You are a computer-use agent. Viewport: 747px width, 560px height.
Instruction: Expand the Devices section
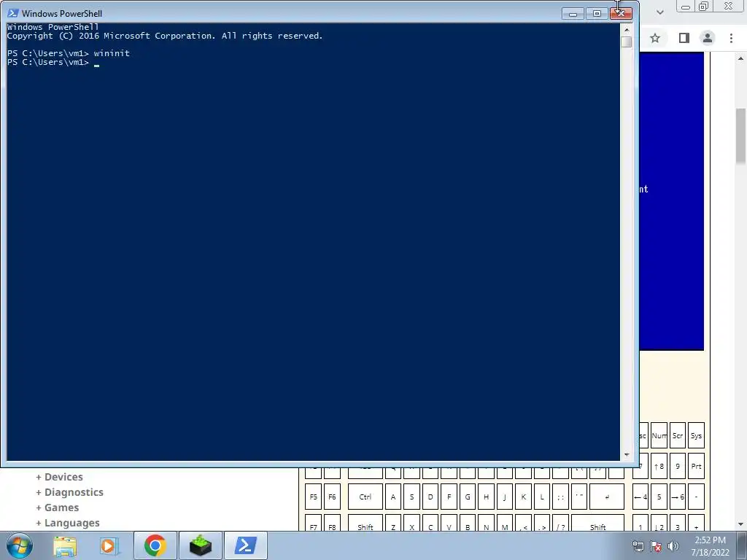(x=59, y=477)
